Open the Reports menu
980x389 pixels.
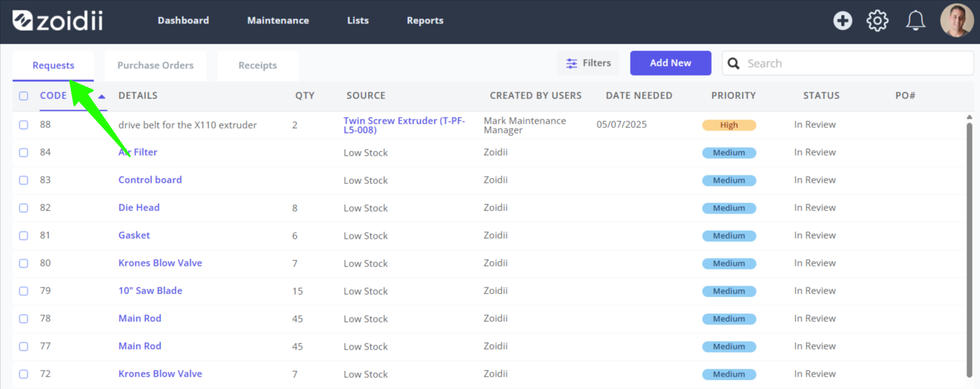pyautogui.click(x=425, y=20)
